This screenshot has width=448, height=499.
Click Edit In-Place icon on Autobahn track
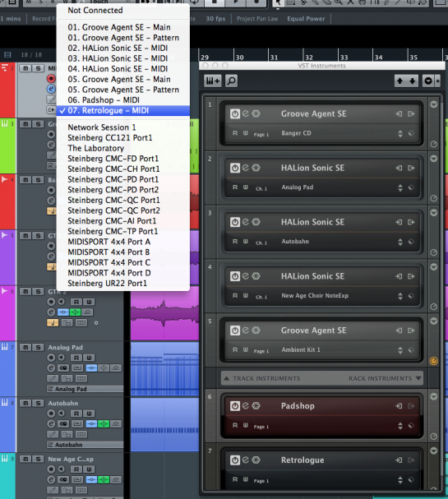click(77, 424)
